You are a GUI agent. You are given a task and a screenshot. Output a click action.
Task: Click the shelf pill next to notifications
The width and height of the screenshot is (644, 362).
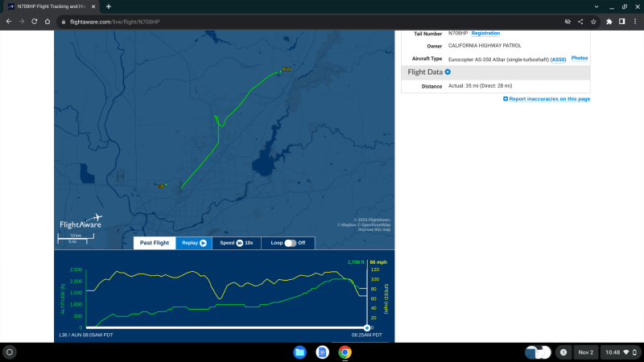pos(538,352)
